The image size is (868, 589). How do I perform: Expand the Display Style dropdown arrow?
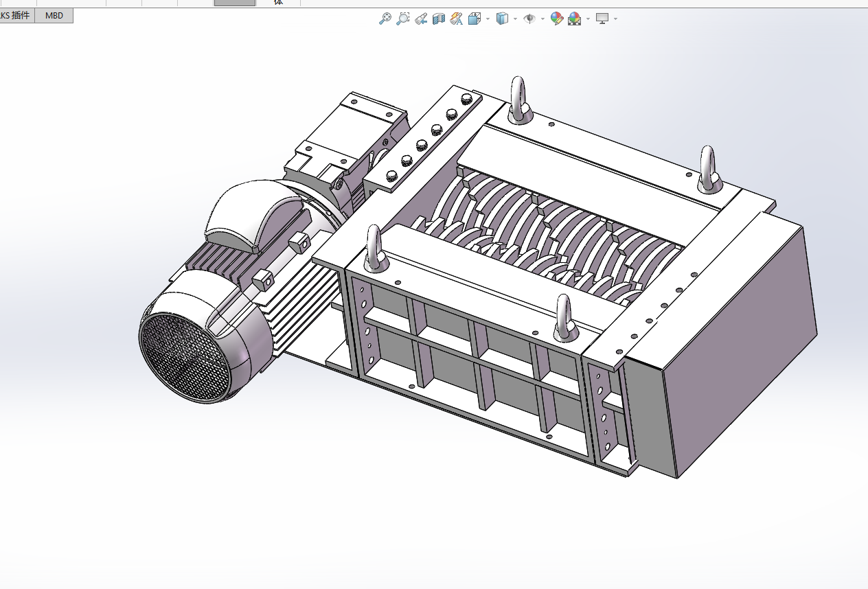tap(515, 19)
